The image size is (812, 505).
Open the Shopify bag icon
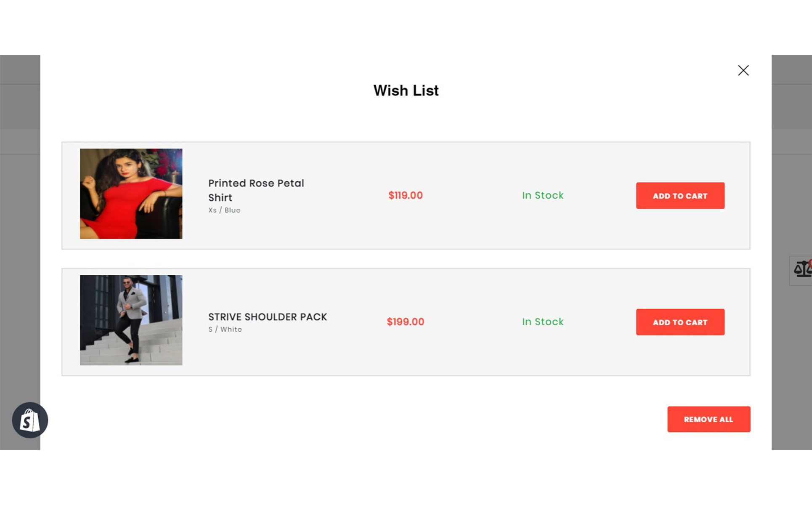[30, 420]
